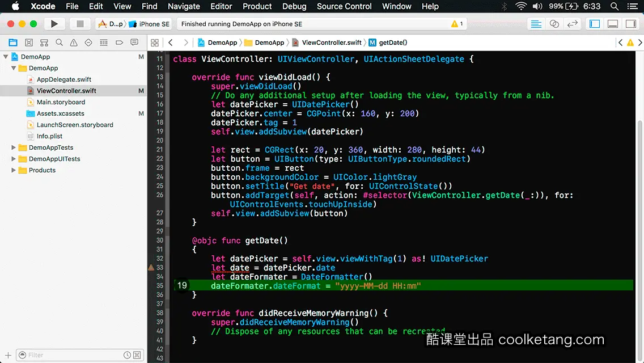This screenshot has height=363, width=644.
Task: Add a new file with the plus button
Action: coord(8,355)
